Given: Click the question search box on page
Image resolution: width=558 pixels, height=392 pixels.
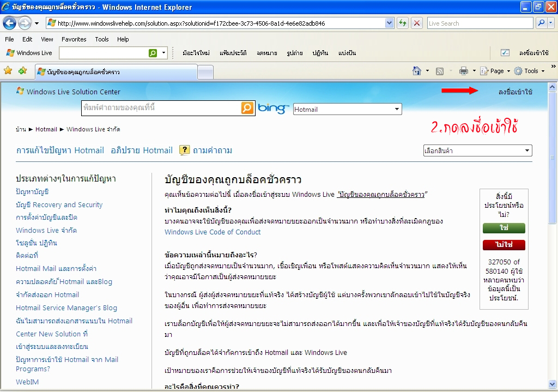Looking at the screenshot, I should 161,108.
